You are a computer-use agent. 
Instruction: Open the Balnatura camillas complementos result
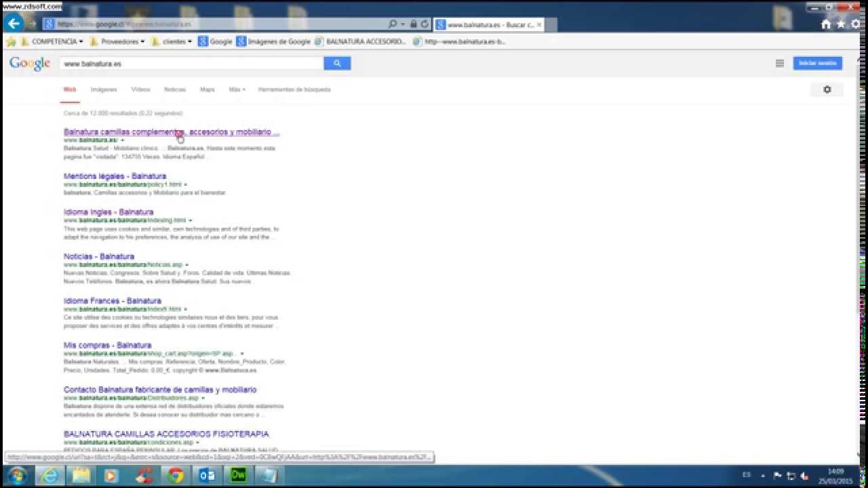pos(172,131)
